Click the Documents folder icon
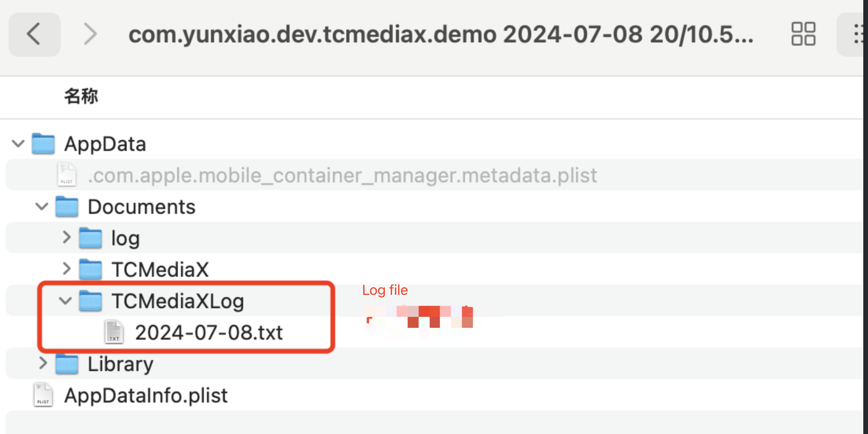The image size is (868, 434). click(67, 207)
